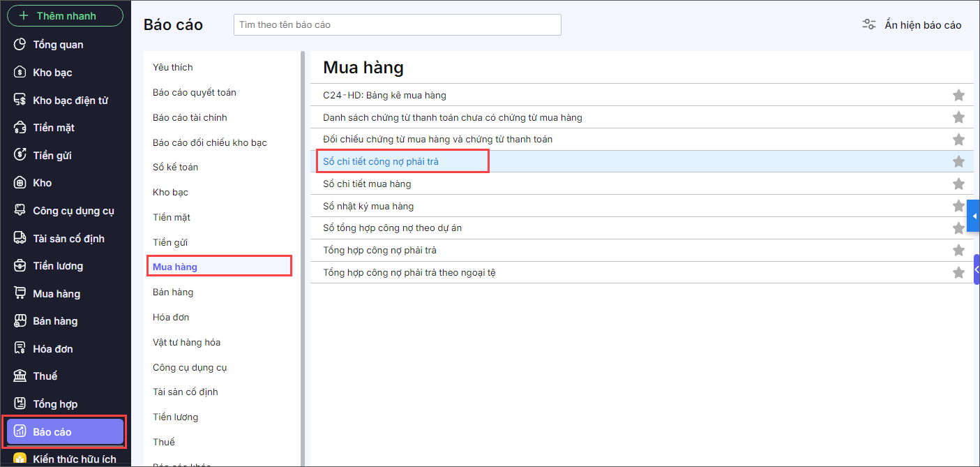Image resolution: width=980 pixels, height=467 pixels.
Task: Click the Kho warehouse icon in sidebar
Action: [20, 182]
